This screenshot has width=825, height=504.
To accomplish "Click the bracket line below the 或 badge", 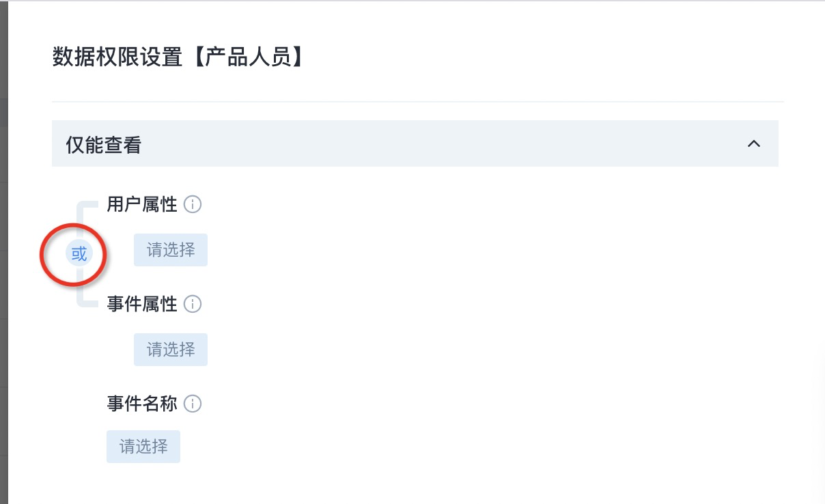I will [x=81, y=288].
